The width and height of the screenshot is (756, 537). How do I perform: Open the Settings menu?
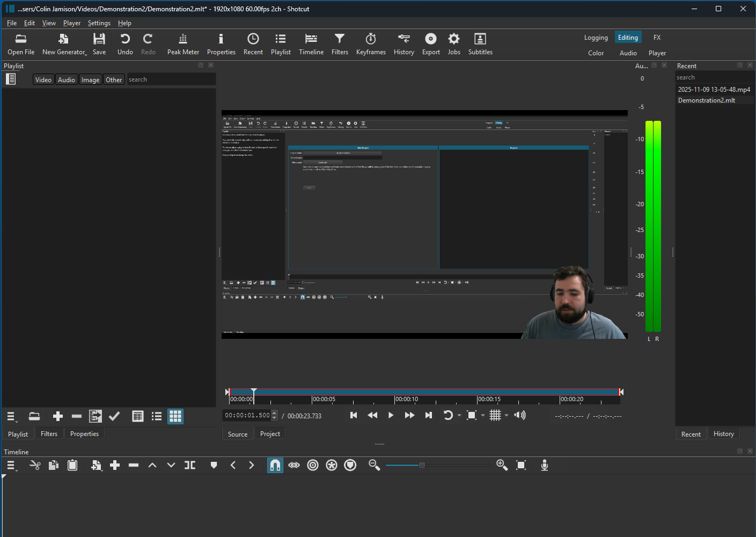(x=99, y=23)
